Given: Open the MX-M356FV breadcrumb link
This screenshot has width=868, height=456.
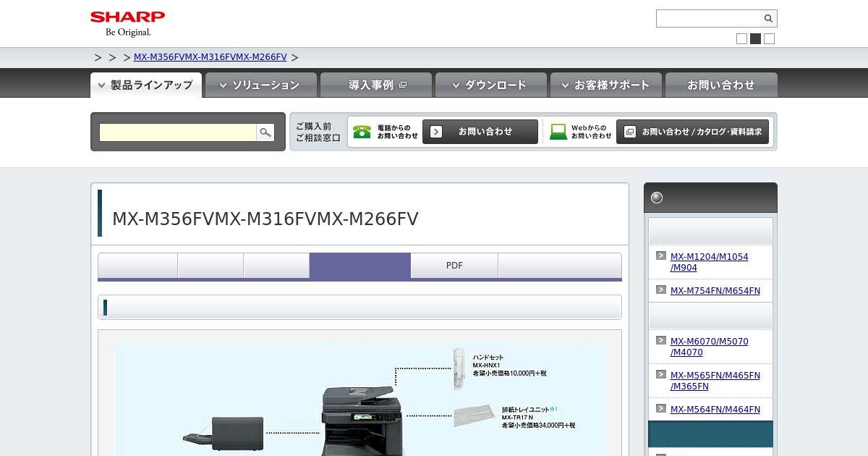Looking at the screenshot, I should click(210, 57).
